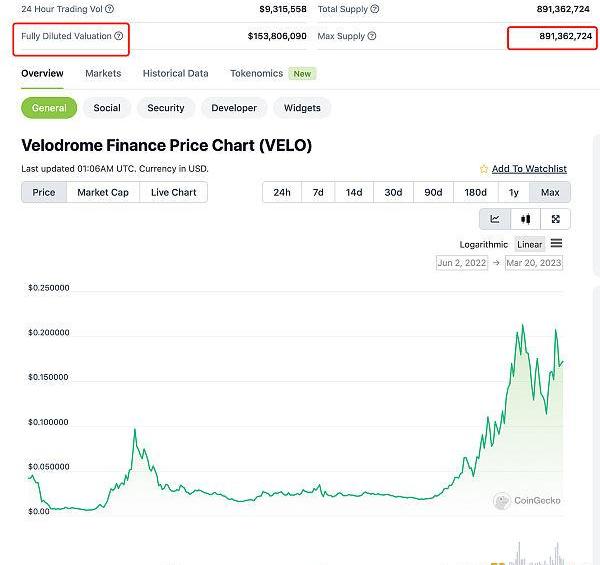Screen dimensions: 600x565
Task: Switch to candlestick chart icon
Action: coord(525,219)
